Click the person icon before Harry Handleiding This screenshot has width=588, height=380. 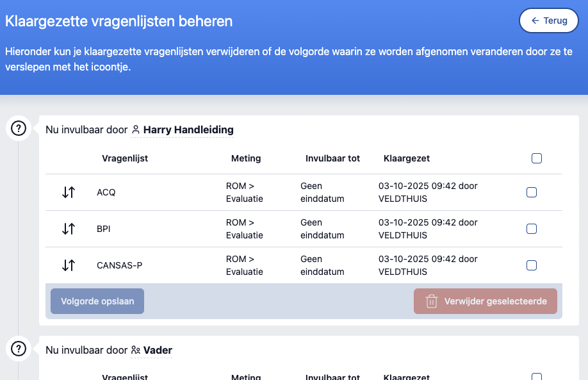[x=135, y=130]
